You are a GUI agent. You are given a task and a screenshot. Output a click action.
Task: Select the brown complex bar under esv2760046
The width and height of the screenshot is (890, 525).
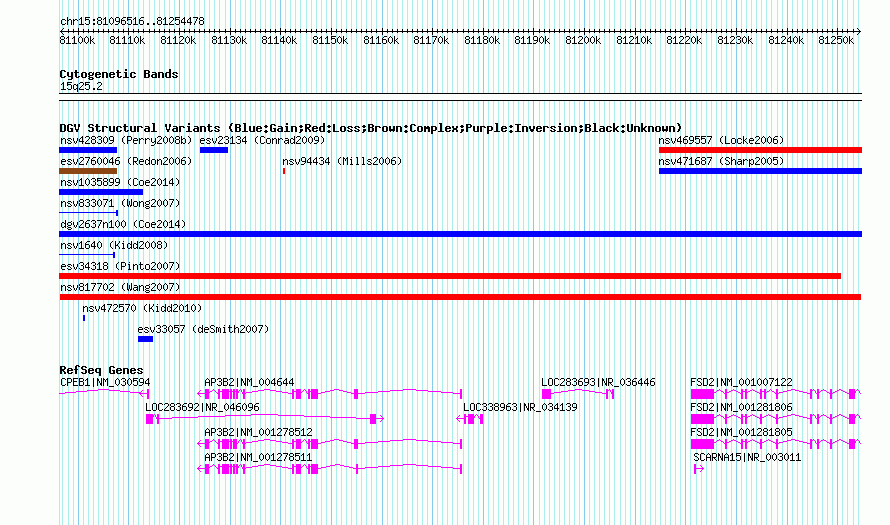(x=88, y=171)
